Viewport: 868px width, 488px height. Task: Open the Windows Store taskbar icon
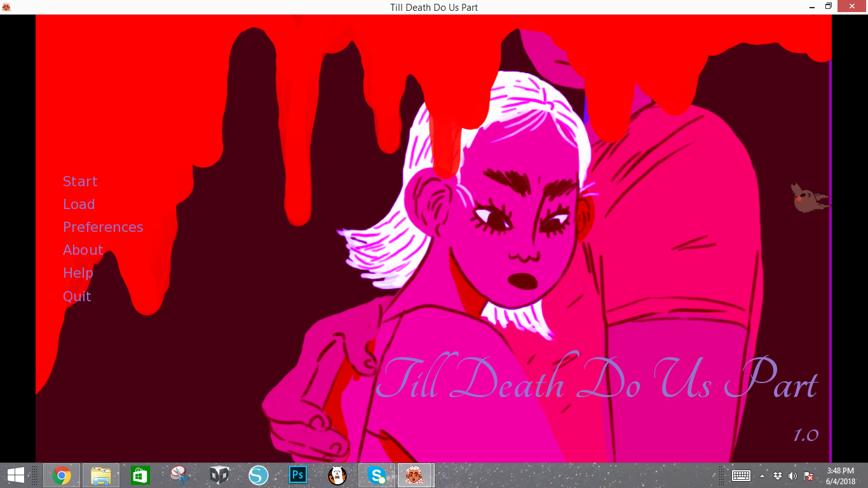coord(140,475)
